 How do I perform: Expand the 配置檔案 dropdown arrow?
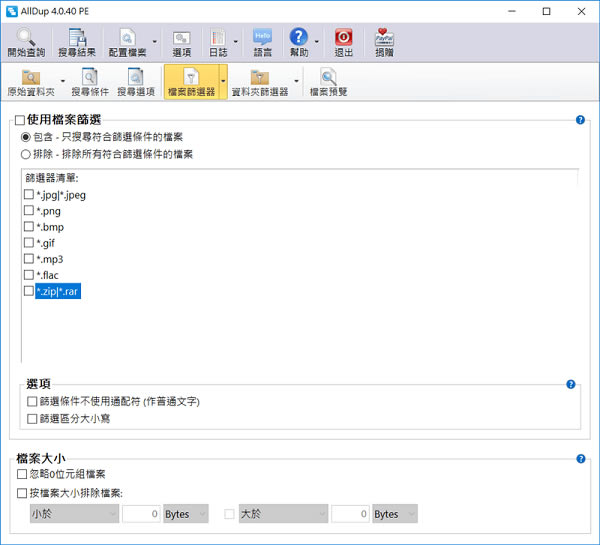pos(155,41)
